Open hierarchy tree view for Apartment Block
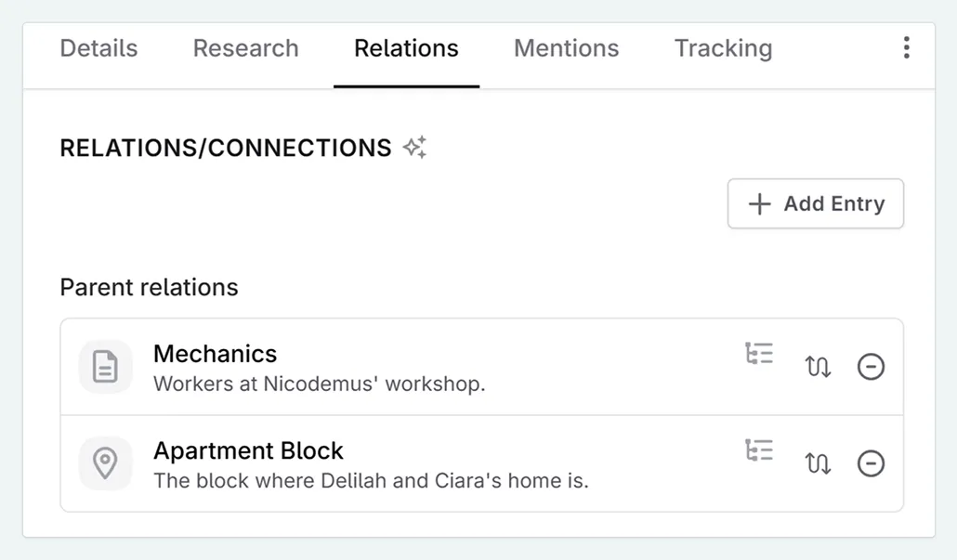Image resolution: width=957 pixels, height=560 pixels. 759,450
